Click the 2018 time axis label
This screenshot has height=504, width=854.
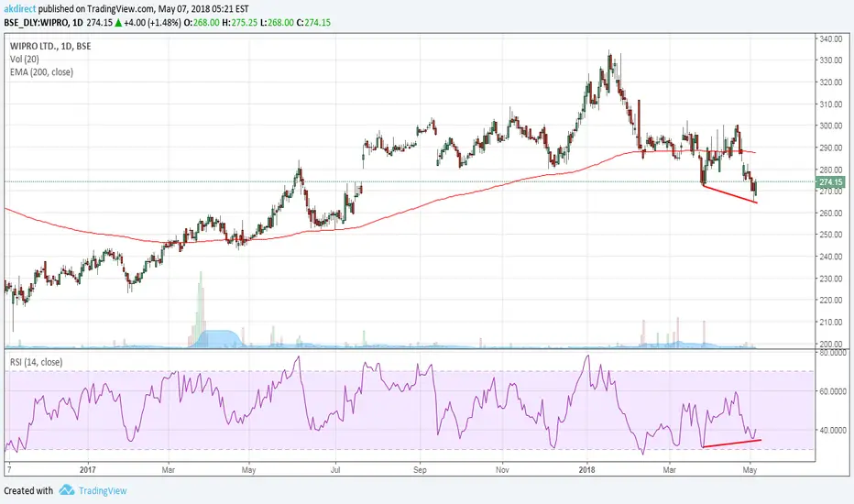click(x=587, y=470)
